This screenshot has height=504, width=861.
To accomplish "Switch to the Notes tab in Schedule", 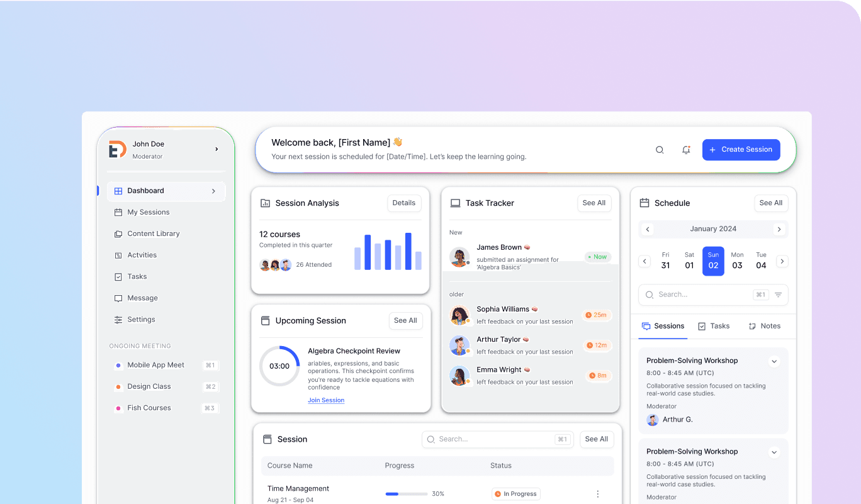I will point(764,326).
